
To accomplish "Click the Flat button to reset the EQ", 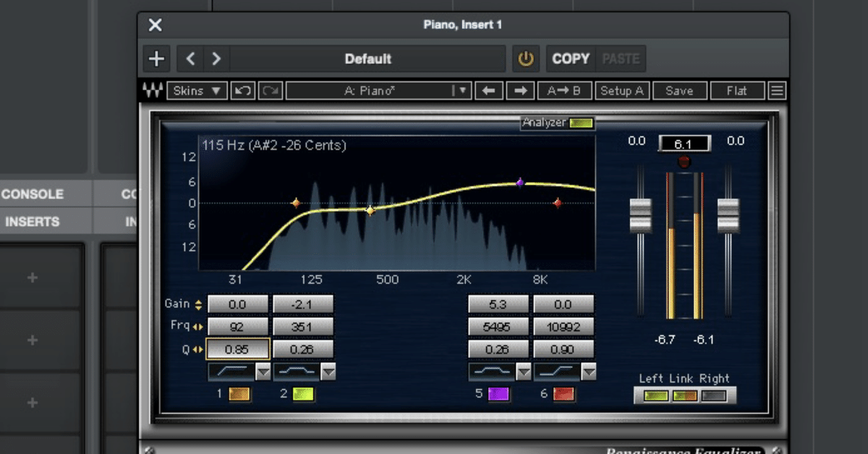I will click(737, 90).
